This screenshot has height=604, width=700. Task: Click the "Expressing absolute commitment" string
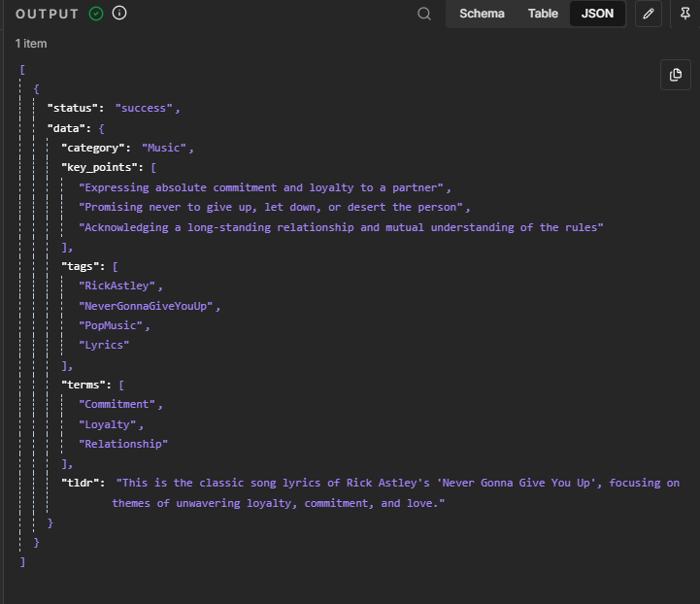click(x=261, y=187)
